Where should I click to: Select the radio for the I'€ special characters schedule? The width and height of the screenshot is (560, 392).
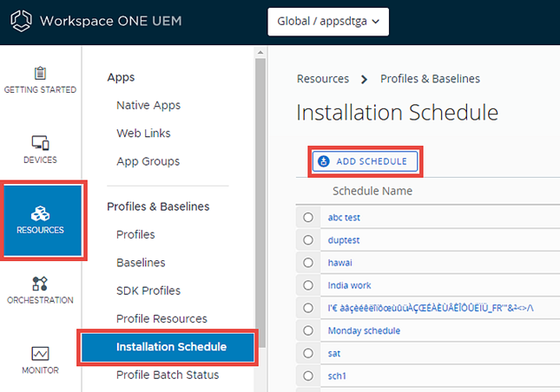click(x=308, y=308)
